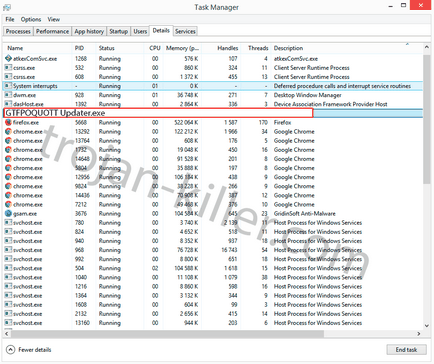Click the vertical scrollbar up arrow
Viewport: 434px width, 364px height.
point(427,47)
